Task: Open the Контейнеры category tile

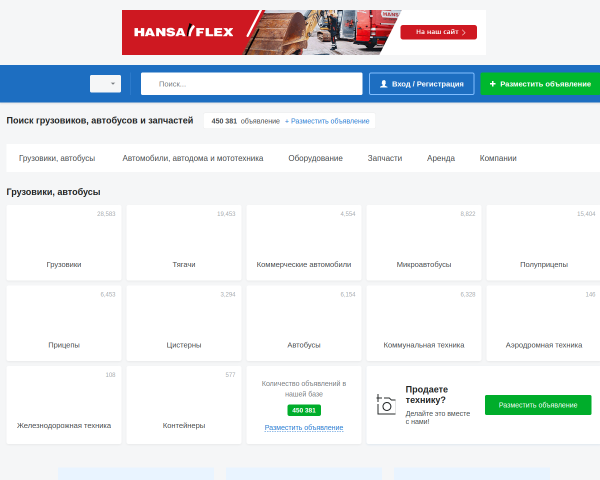Action: [x=184, y=405]
